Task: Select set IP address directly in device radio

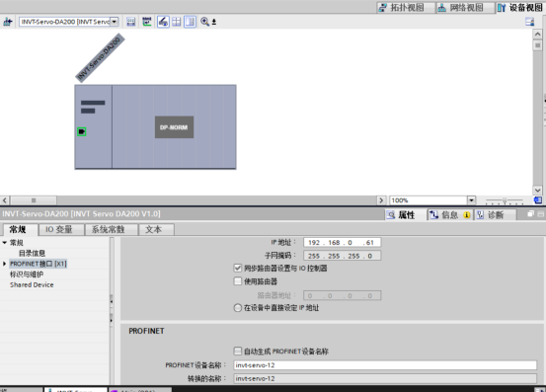Action: point(238,308)
